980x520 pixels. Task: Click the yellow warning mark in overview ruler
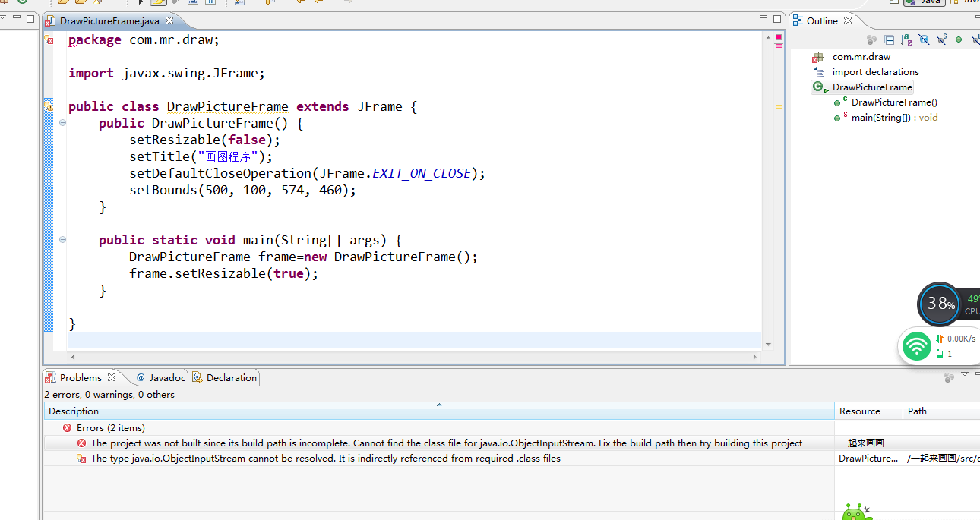coord(779,107)
